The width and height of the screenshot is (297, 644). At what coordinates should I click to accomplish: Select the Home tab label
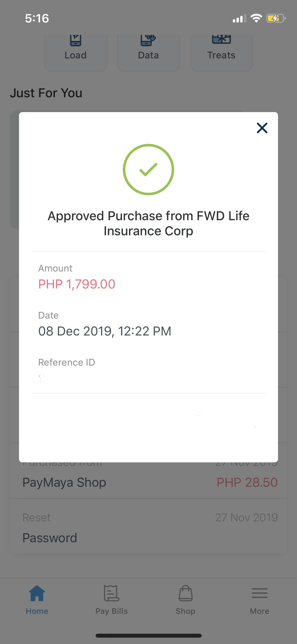(x=37, y=611)
